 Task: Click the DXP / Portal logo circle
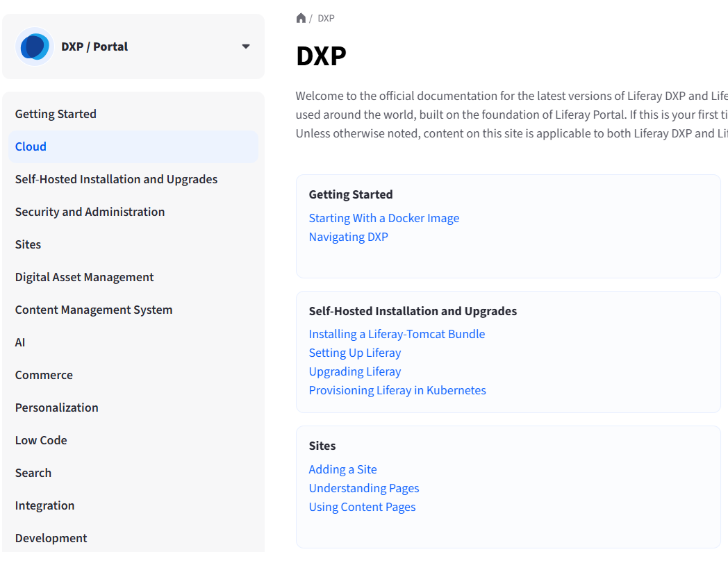34,46
